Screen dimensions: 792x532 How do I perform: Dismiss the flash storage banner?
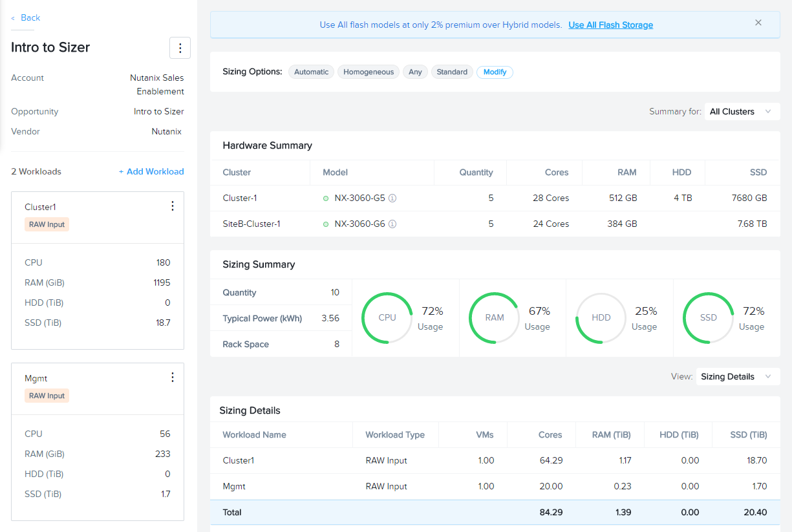pos(758,23)
